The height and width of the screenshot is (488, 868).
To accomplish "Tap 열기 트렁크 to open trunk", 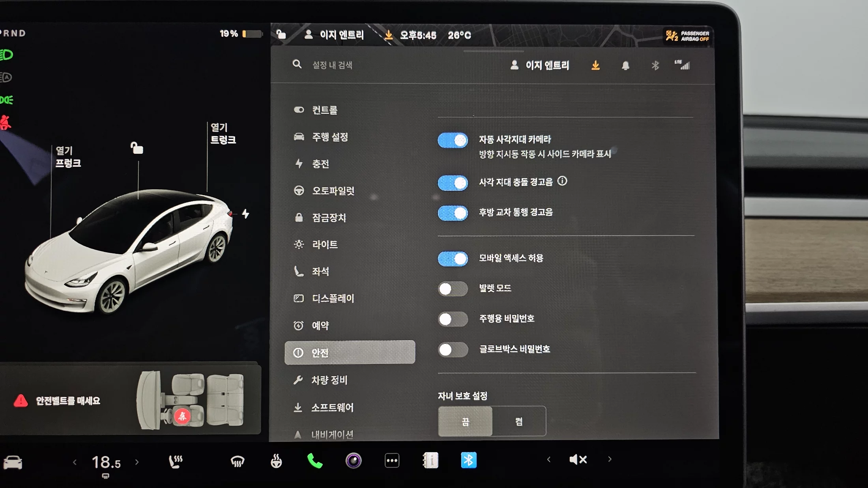I will click(x=223, y=134).
